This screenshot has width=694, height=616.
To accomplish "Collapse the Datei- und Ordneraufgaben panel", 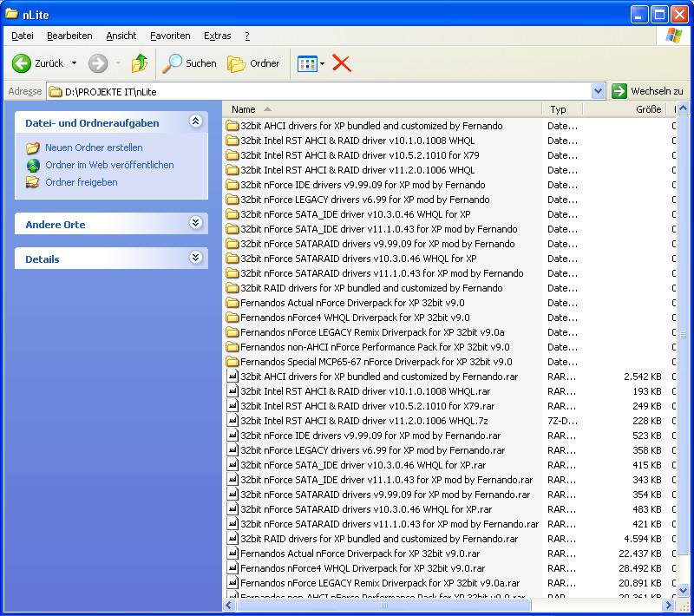I will tap(196, 121).
